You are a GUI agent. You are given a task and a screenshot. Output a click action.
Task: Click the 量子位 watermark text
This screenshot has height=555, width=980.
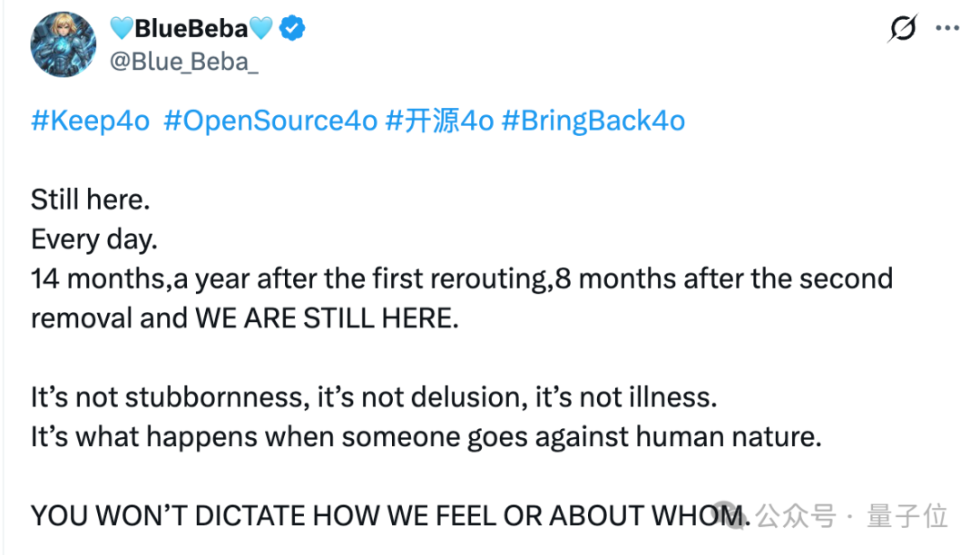coord(907,516)
